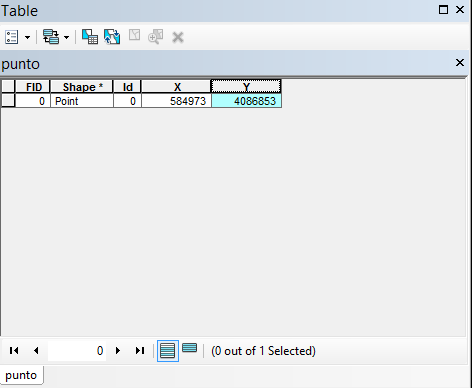Select the row 0 selector box
Image resolution: width=472 pixels, height=388 pixels.
[8, 101]
